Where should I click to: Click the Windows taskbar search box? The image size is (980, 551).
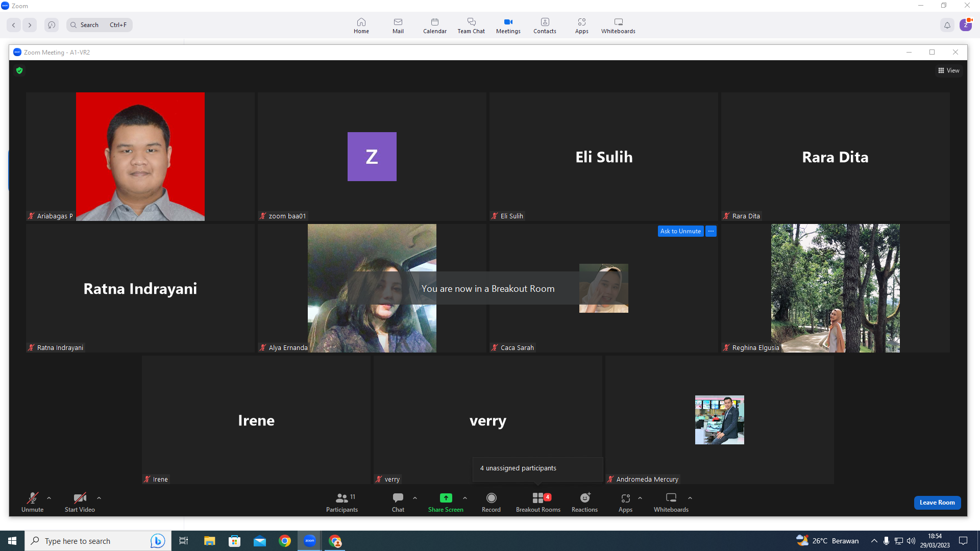(x=97, y=541)
